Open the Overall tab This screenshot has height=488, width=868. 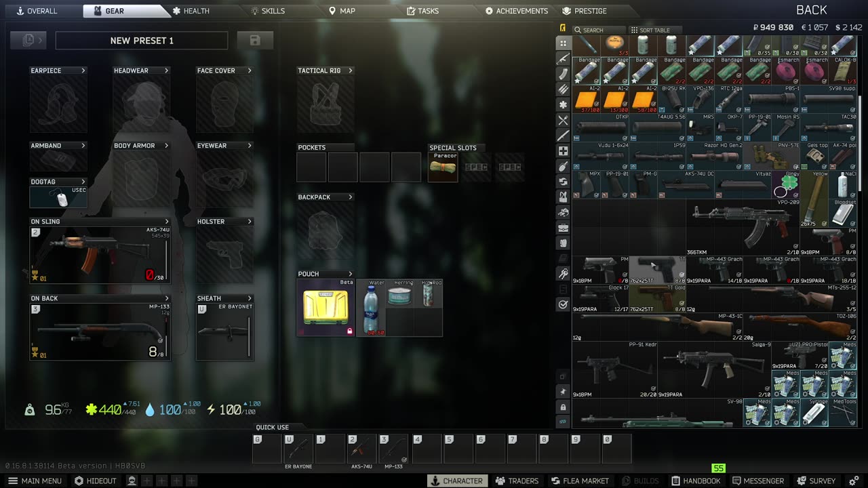[x=37, y=11]
